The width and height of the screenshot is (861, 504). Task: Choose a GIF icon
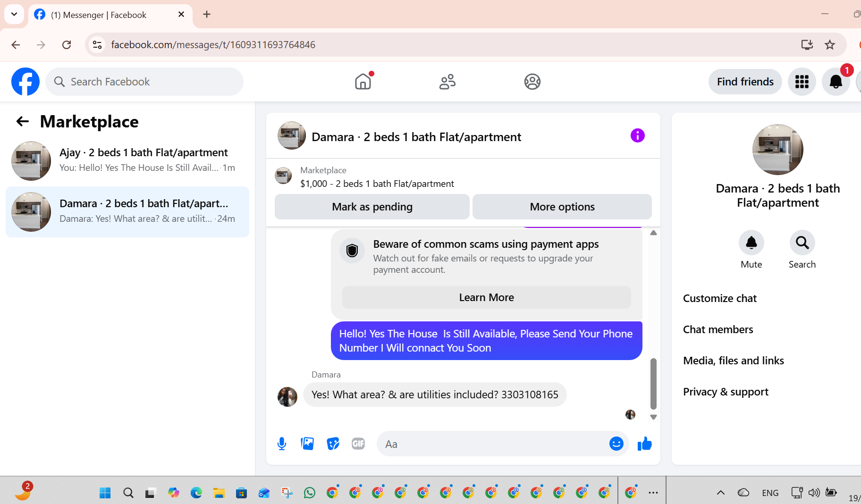coord(358,444)
